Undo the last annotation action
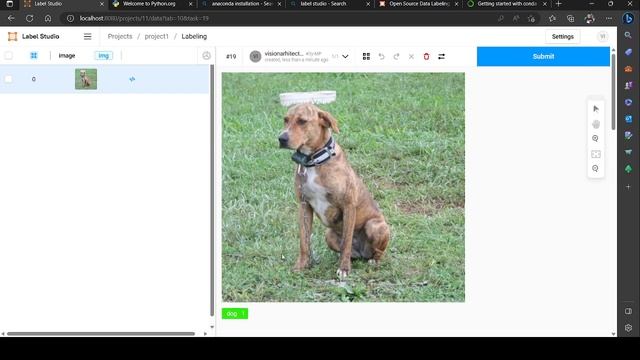Viewport: 640px width, 360px height. click(381, 56)
